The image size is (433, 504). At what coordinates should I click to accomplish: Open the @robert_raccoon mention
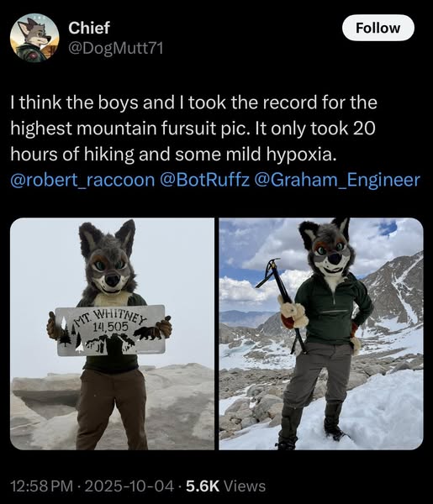point(82,180)
